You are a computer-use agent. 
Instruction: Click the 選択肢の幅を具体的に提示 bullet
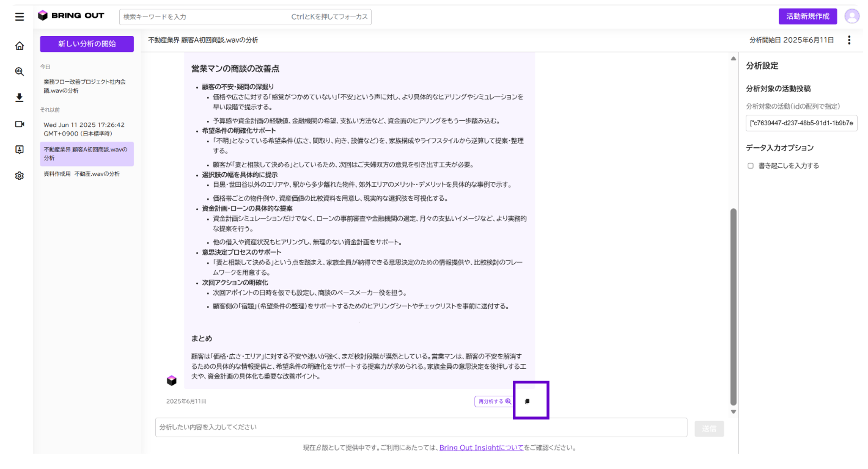click(x=240, y=175)
